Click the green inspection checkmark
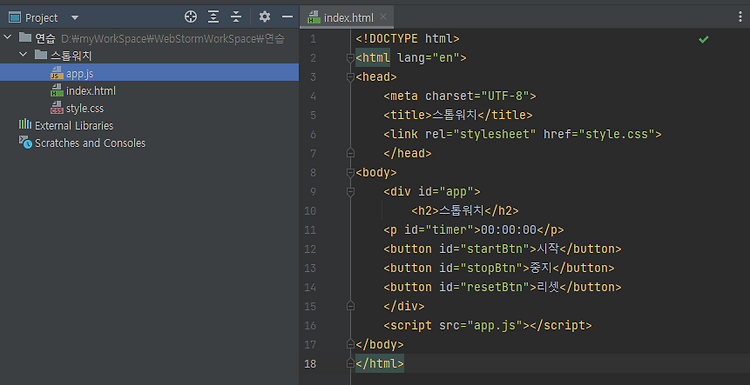 coord(703,39)
